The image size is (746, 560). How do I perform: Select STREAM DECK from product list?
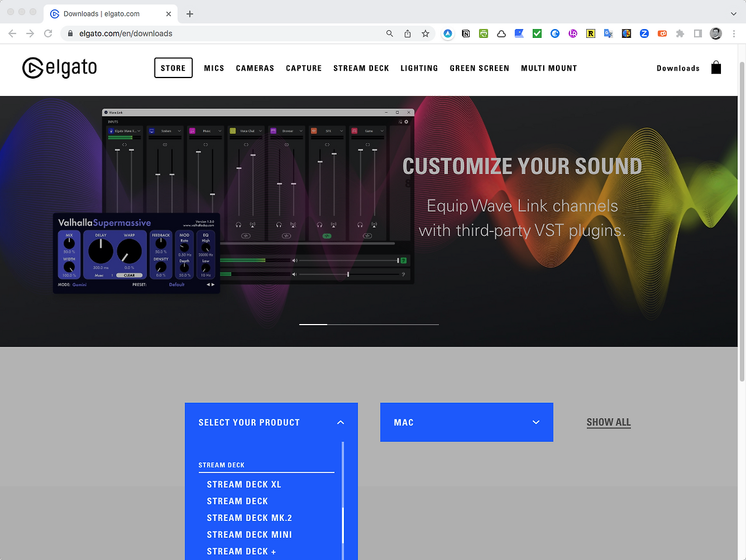237,501
